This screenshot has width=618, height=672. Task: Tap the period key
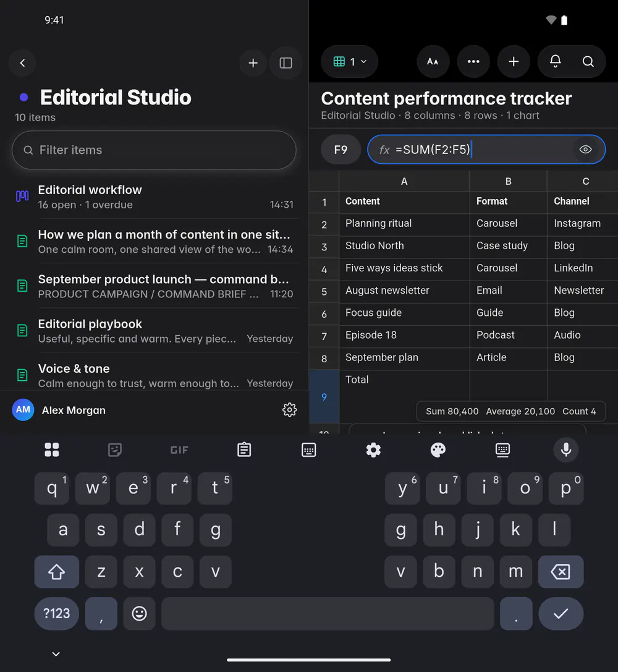516,613
